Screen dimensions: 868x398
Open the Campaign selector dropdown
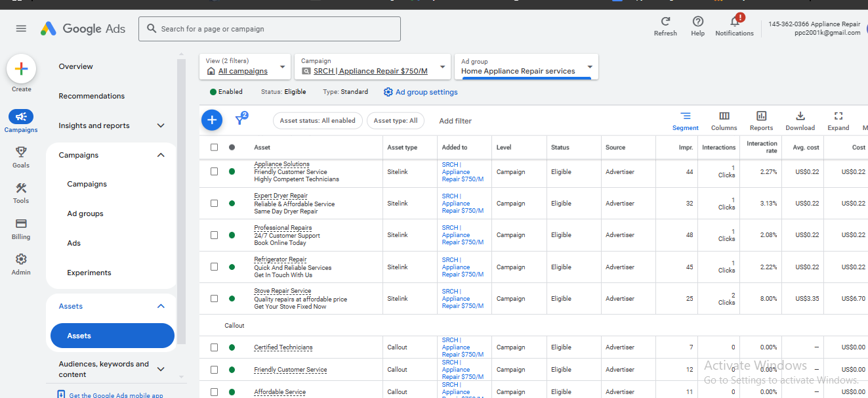pyautogui.click(x=373, y=66)
